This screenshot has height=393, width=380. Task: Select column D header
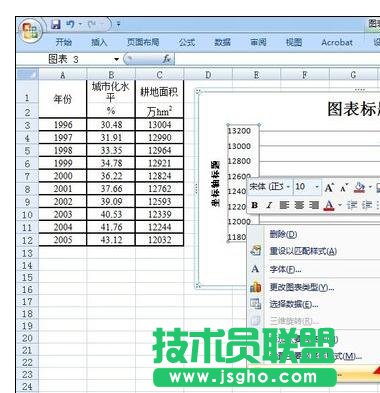point(208,75)
